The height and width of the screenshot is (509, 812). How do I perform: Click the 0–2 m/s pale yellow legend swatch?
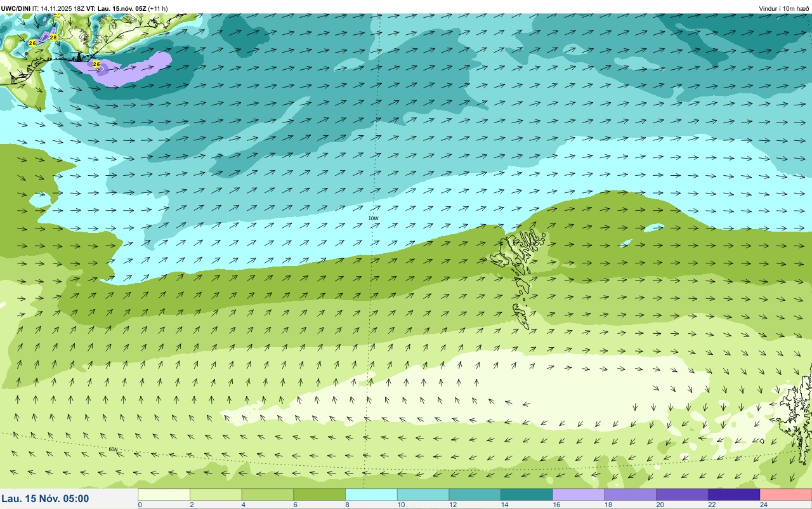click(164, 494)
